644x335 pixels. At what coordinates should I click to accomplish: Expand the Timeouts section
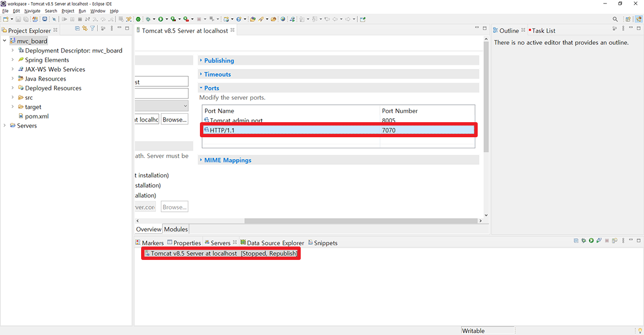(201, 75)
